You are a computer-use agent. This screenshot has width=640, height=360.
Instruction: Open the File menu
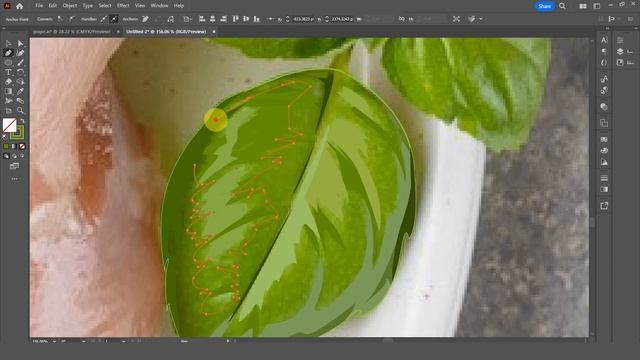tap(39, 6)
